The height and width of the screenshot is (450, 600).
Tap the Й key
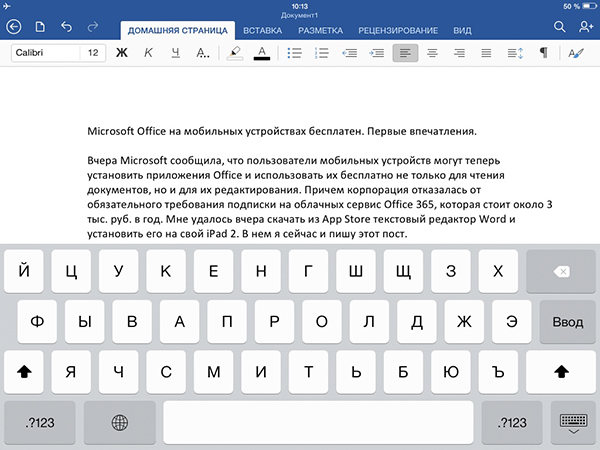point(24,271)
